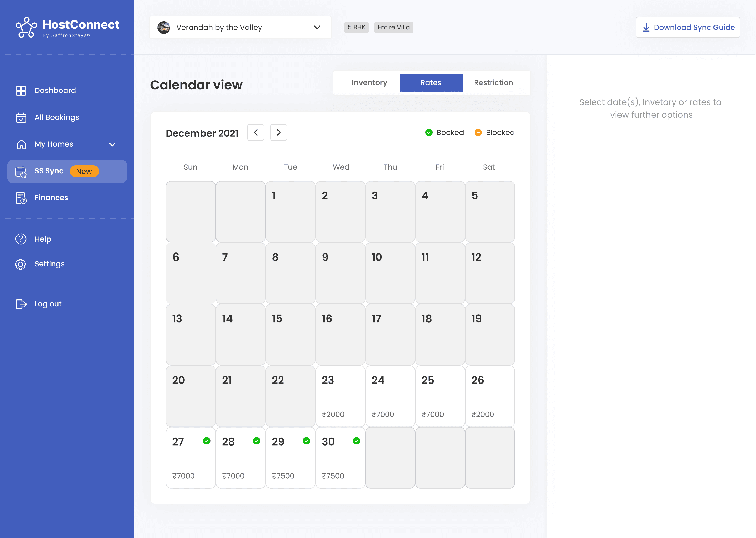Screen dimensions: 756x538
Task: Select December 24 date cell
Action: pyautogui.click(x=390, y=396)
